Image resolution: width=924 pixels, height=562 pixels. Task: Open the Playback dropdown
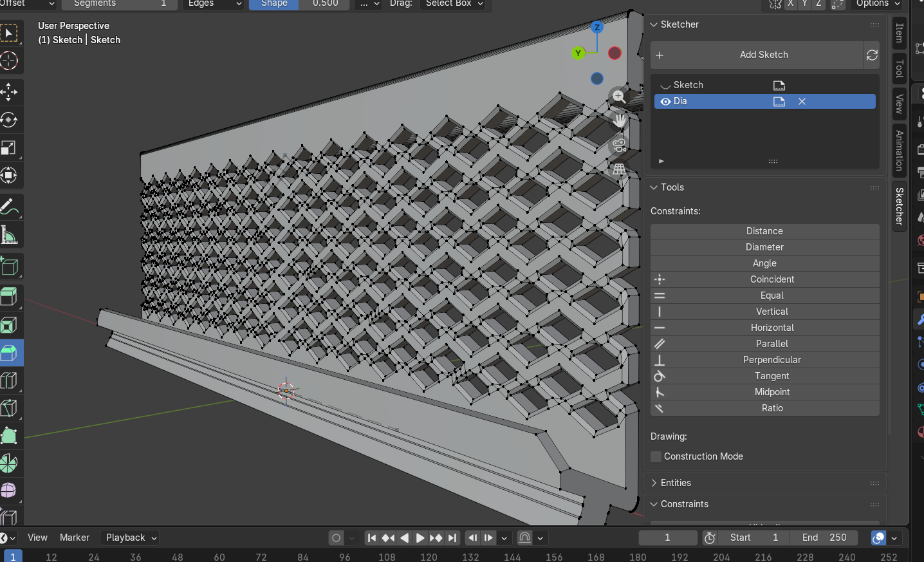tap(131, 538)
